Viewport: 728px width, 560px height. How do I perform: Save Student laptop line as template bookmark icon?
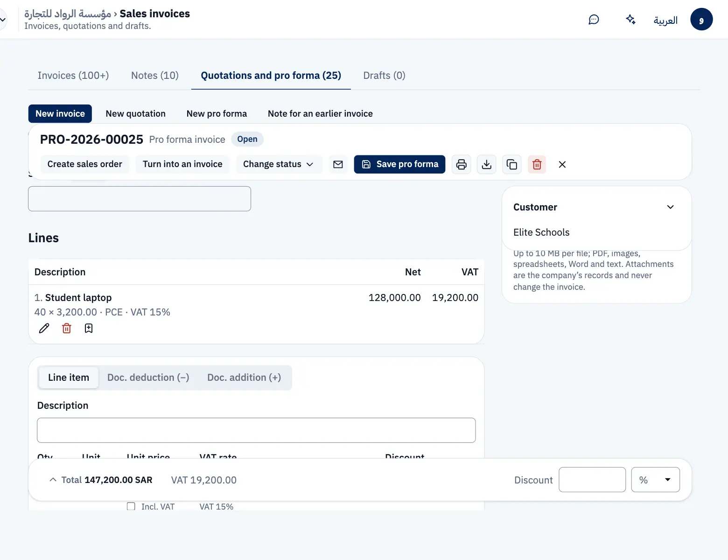coord(89,329)
